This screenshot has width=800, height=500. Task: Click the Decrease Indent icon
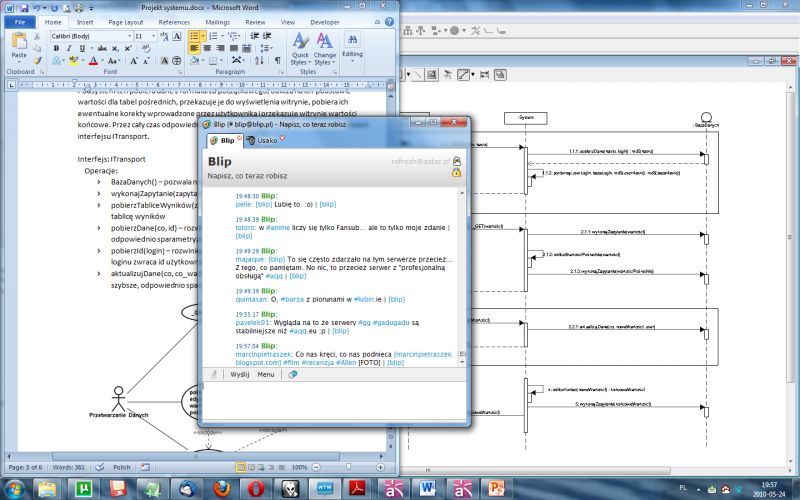pos(254,36)
